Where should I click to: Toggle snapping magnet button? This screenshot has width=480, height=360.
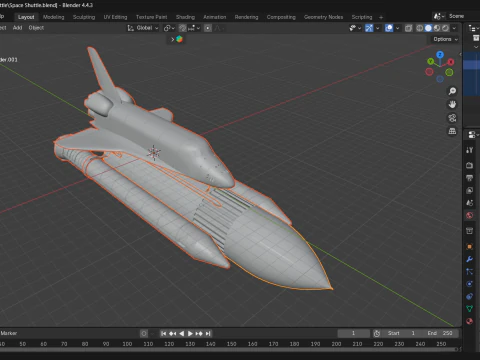[x=182, y=28]
